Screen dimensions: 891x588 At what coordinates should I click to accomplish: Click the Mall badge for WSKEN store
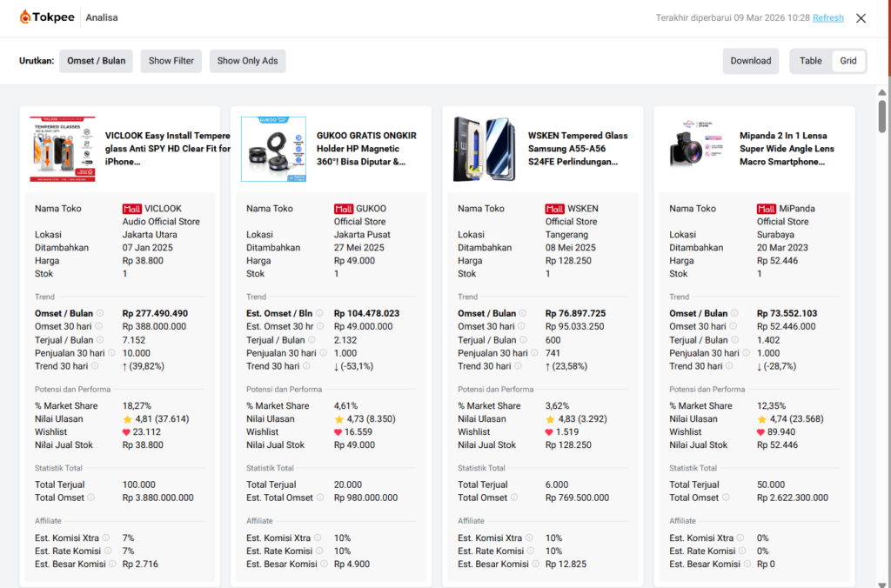tap(554, 209)
